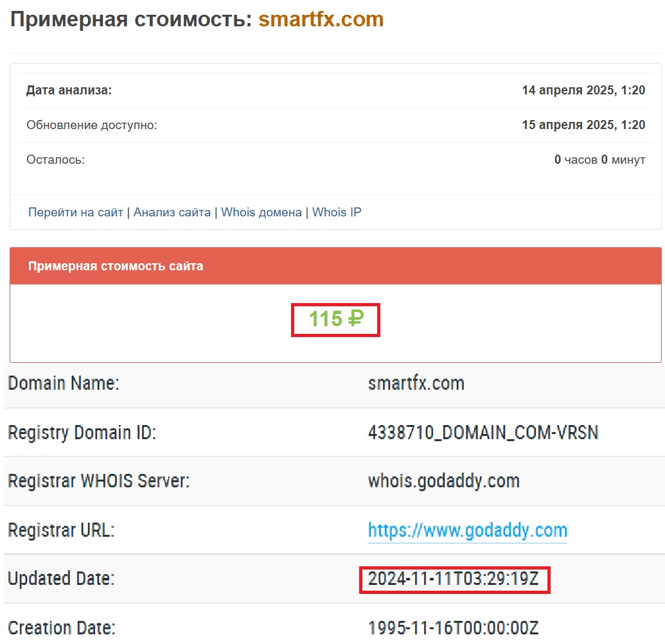Click the Registry Domain ID value 4338710_DOMAIN_COM-VRSN
Image resolution: width=665 pixels, height=644 pixels.
[483, 433]
